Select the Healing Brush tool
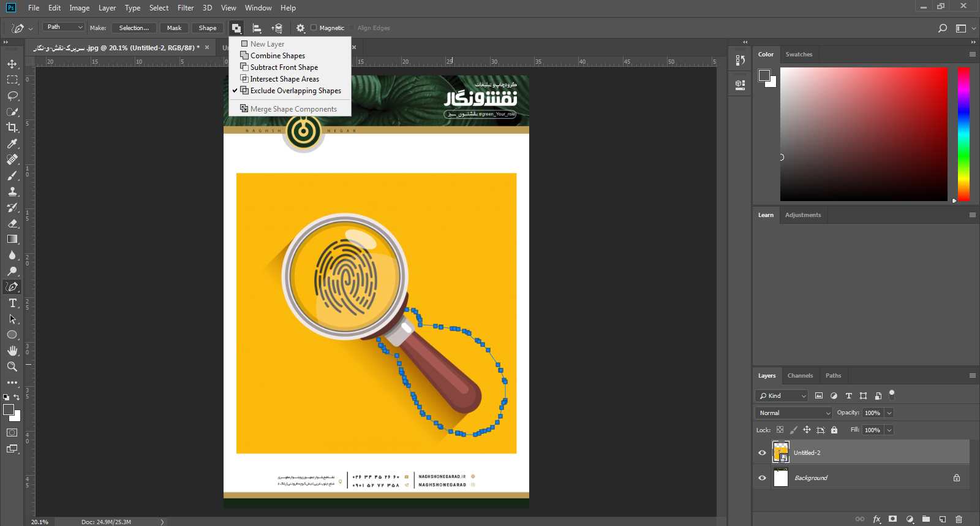 point(12,159)
